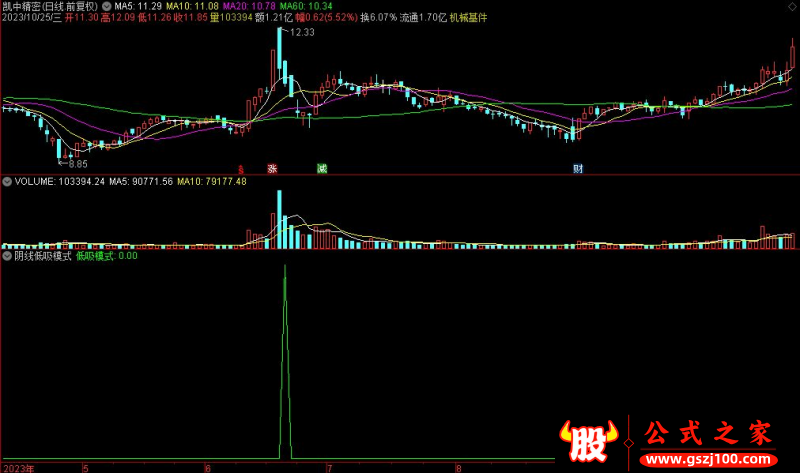The height and width of the screenshot is (473, 800).
Task: Open the dropdown arrow beside 阴线低吸模式
Action: pos(7,256)
